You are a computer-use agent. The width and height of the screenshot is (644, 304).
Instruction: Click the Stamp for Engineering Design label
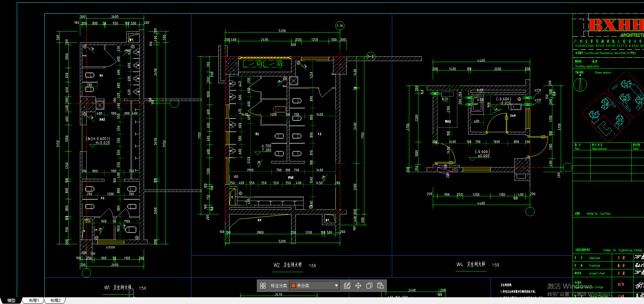coord(623,250)
